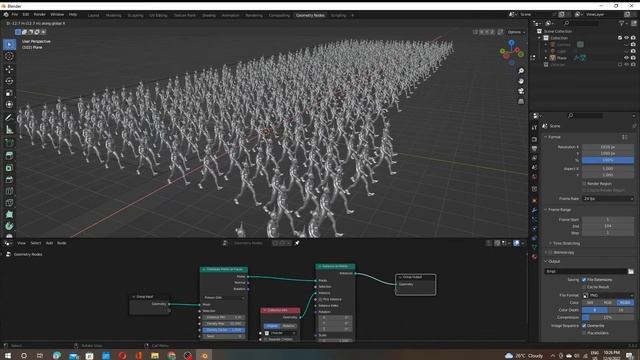The width and height of the screenshot is (640, 360).
Task: Select the BW color mode button
Action: click(590, 302)
